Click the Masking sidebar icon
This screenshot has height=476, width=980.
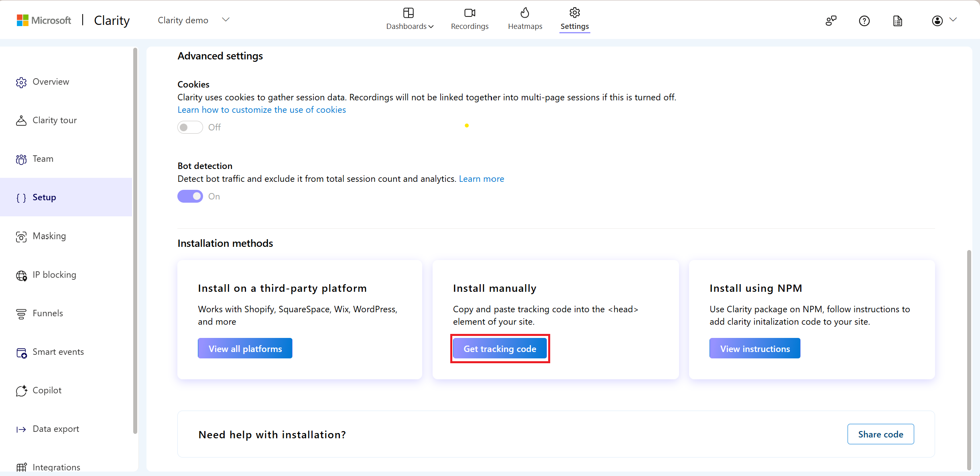point(22,236)
